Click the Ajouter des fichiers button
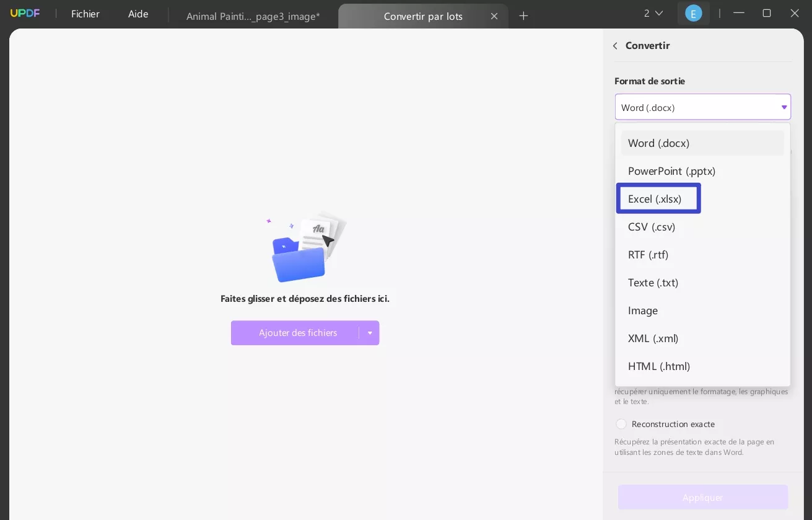 click(298, 333)
